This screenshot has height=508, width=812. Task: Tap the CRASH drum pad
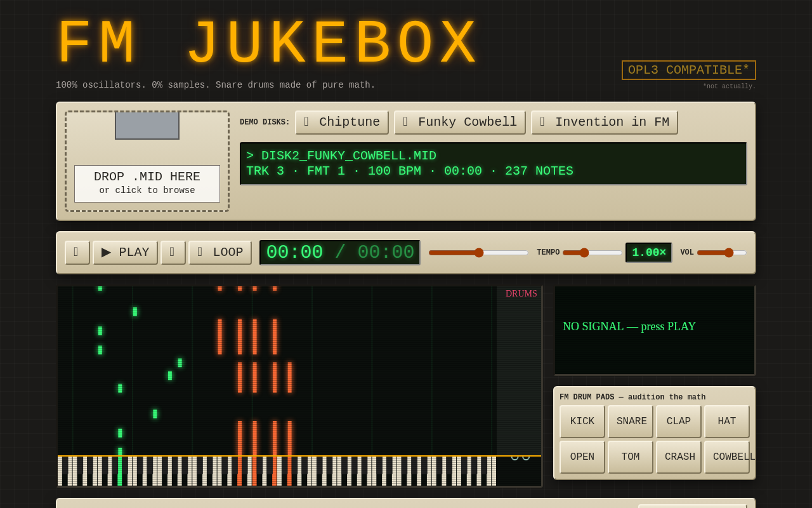[679, 457]
